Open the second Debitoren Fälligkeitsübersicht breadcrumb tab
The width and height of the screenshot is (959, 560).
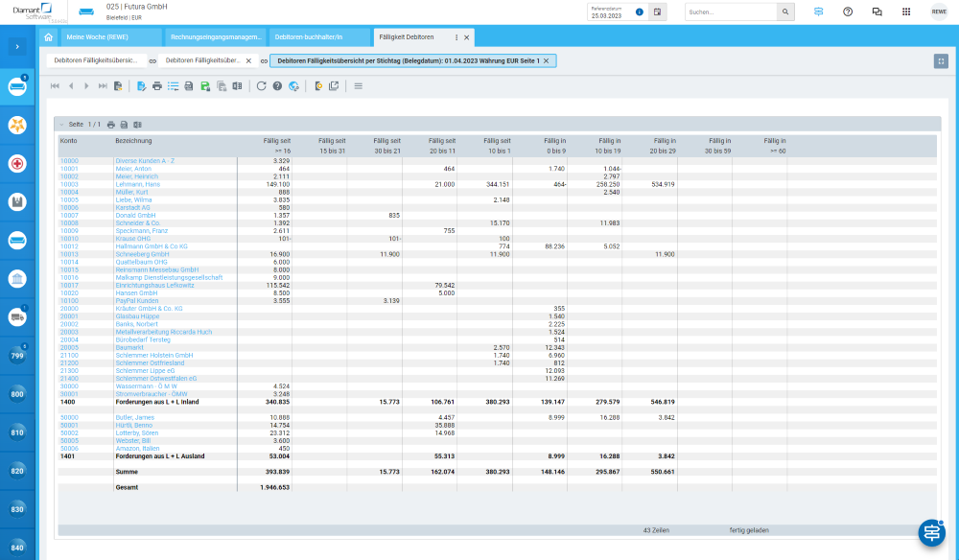coord(201,60)
